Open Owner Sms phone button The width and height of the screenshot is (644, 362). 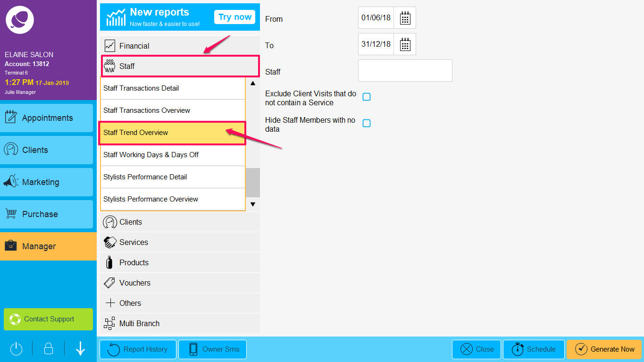click(x=212, y=349)
